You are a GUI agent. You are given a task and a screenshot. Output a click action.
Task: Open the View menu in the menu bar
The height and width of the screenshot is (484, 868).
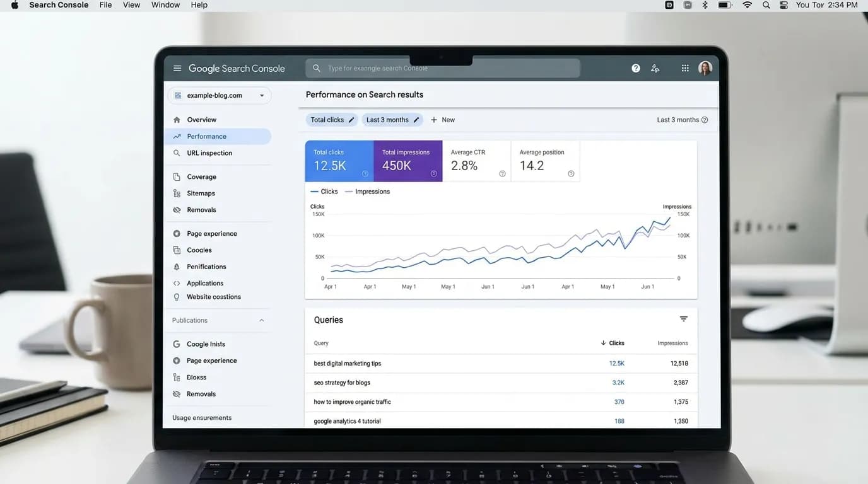131,5
